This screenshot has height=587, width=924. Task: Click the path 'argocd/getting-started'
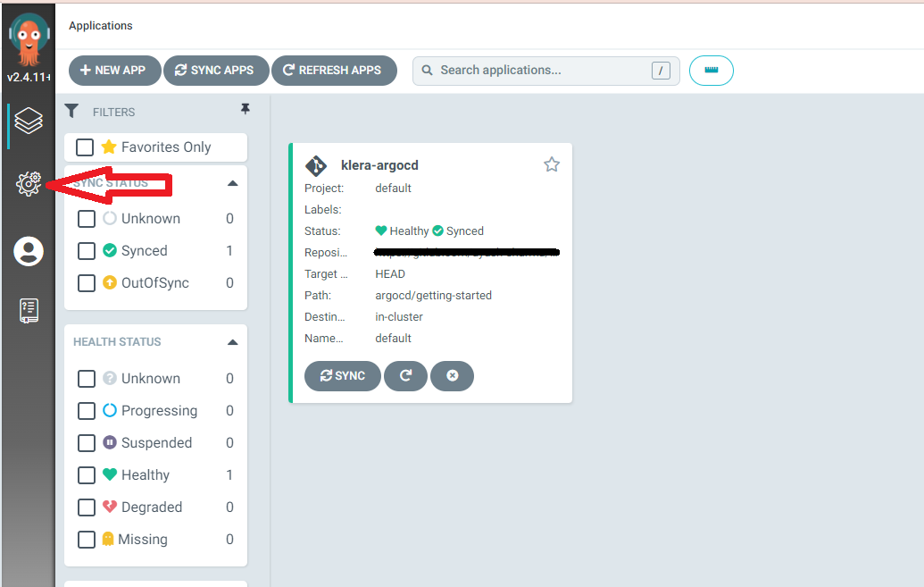pyautogui.click(x=433, y=296)
